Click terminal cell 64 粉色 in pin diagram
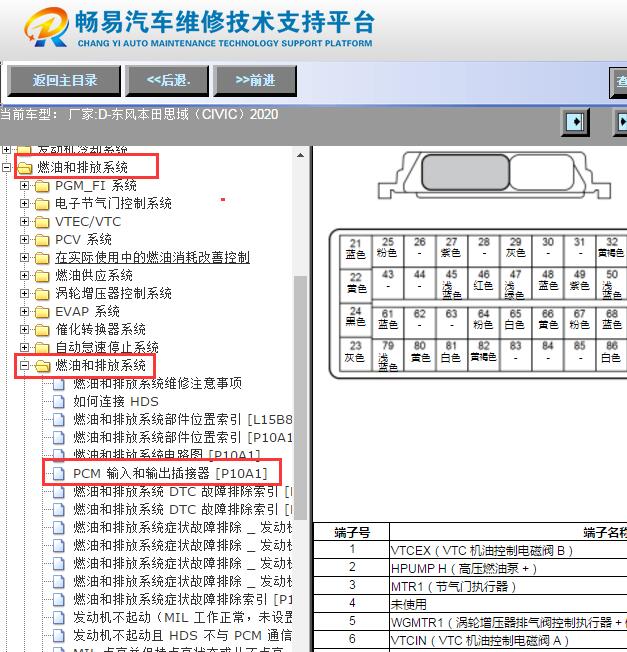 (484, 322)
